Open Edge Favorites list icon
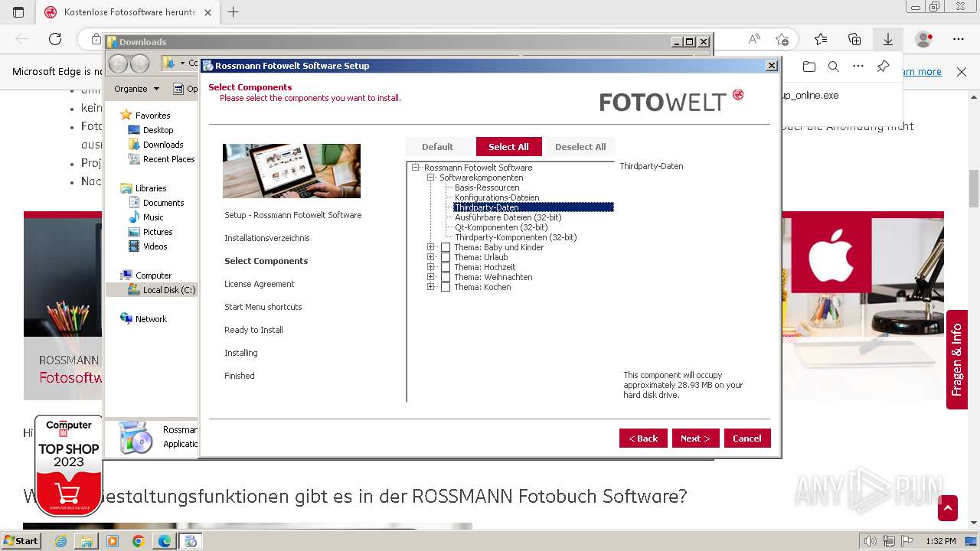The height and width of the screenshot is (551, 980). [821, 39]
